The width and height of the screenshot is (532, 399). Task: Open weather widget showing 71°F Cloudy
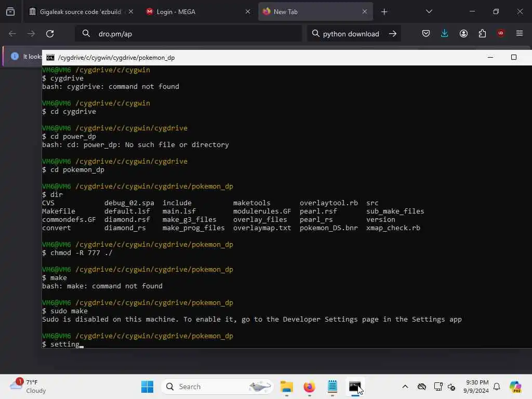28,387
